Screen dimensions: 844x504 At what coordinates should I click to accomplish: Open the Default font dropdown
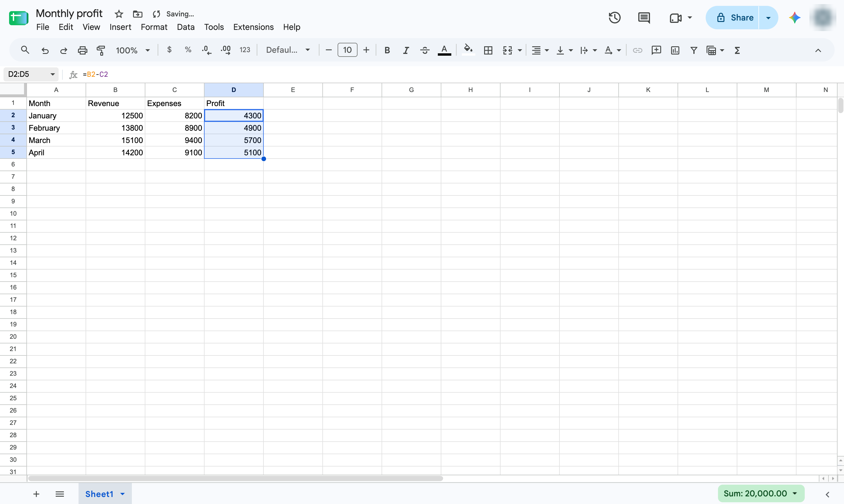tap(288, 50)
